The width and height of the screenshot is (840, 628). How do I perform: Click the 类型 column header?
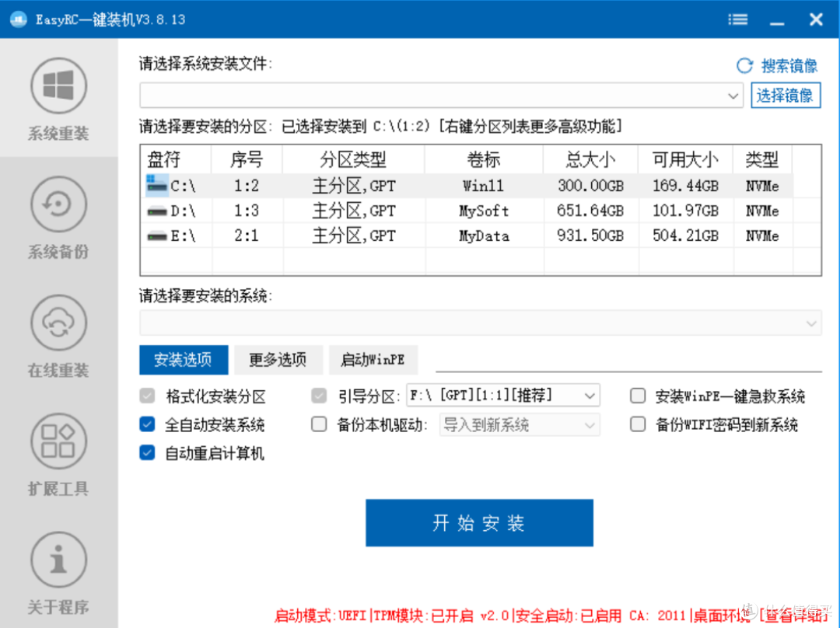[762, 159]
